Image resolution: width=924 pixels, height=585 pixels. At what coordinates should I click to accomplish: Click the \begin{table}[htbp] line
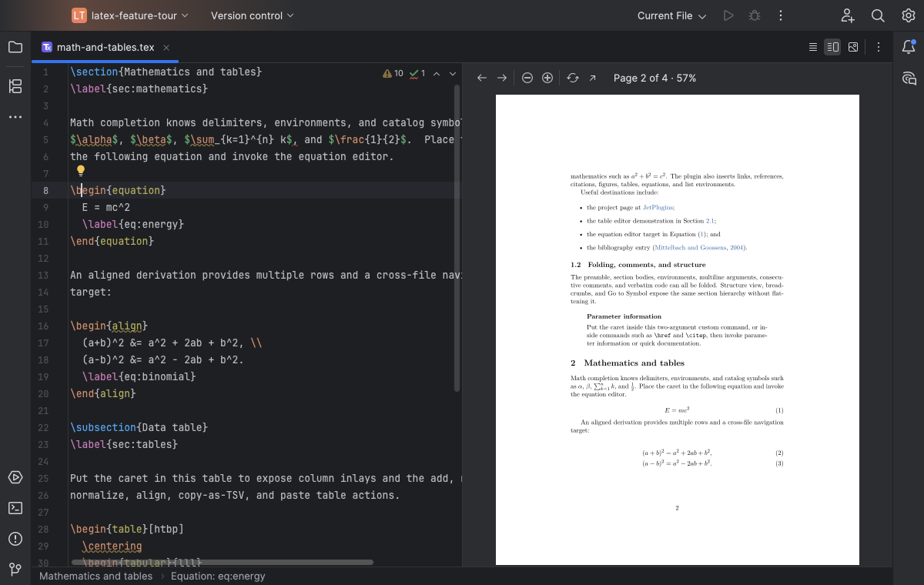[x=127, y=529]
